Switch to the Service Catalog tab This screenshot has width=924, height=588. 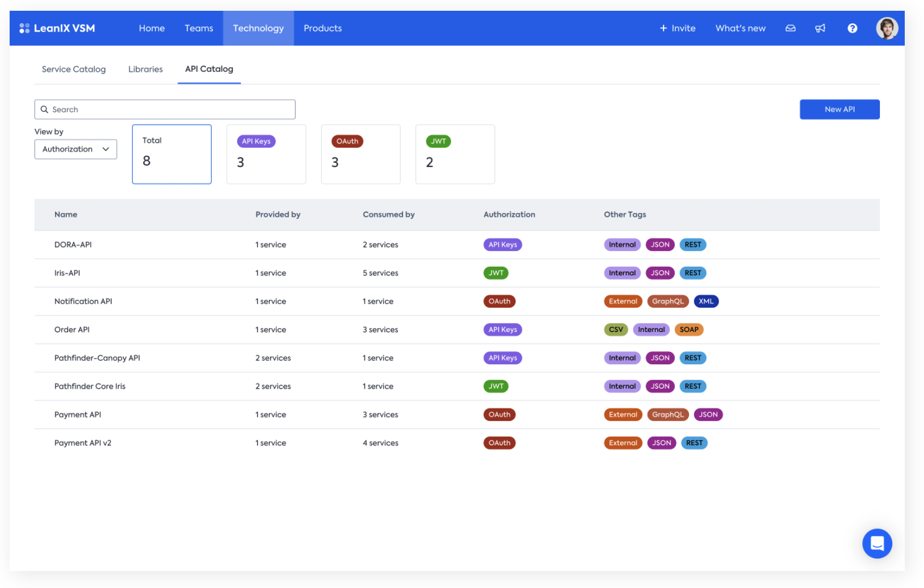(x=74, y=69)
